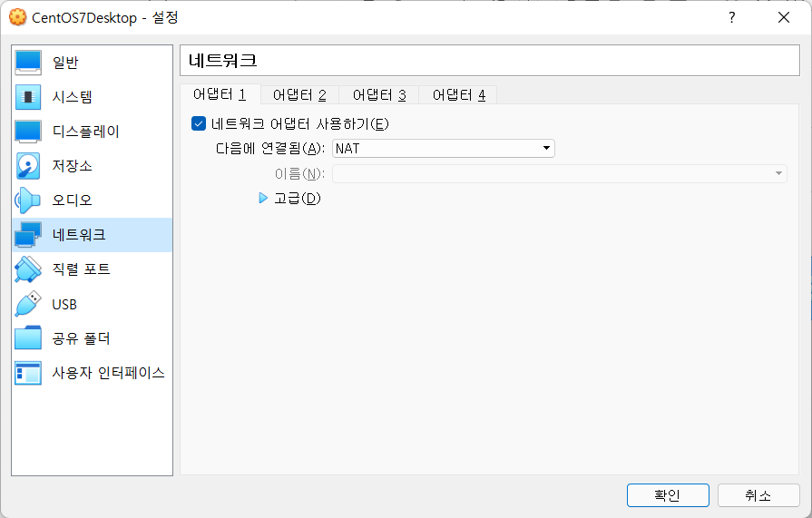Open the 다음에 연결됨 NAT dropdown

444,149
